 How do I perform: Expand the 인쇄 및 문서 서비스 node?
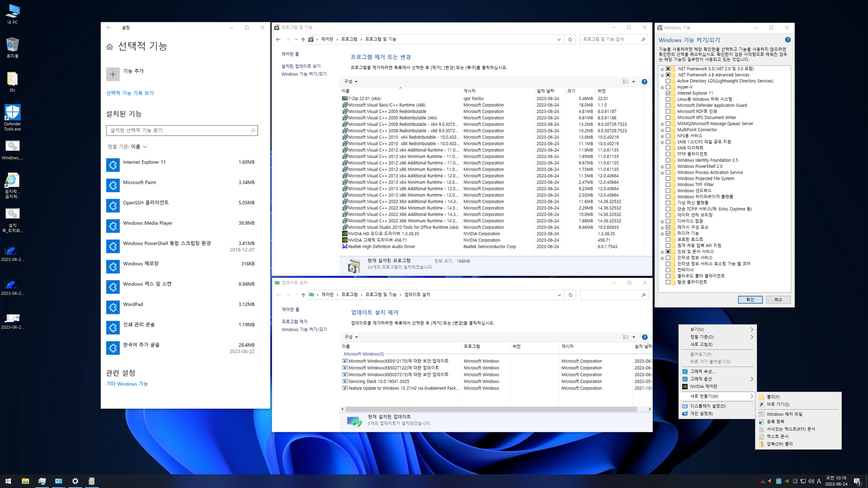pyautogui.click(x=662, y=252)
